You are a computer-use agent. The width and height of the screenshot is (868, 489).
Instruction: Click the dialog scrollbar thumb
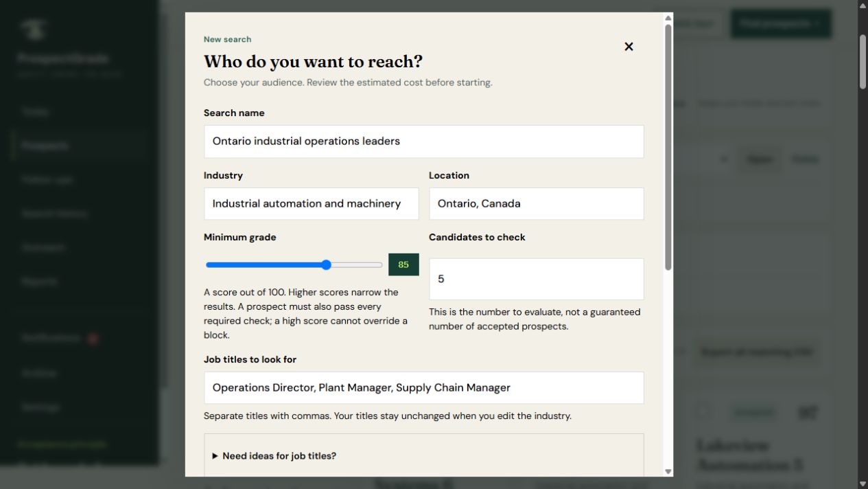tap(668, 148)
